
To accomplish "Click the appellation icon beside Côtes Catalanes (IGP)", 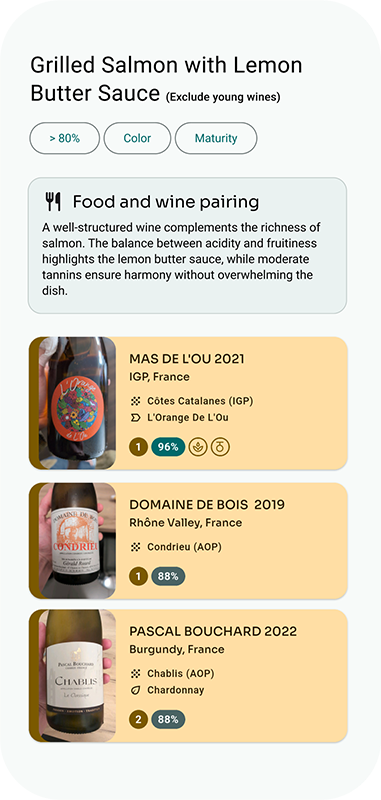I will point(135,401).
